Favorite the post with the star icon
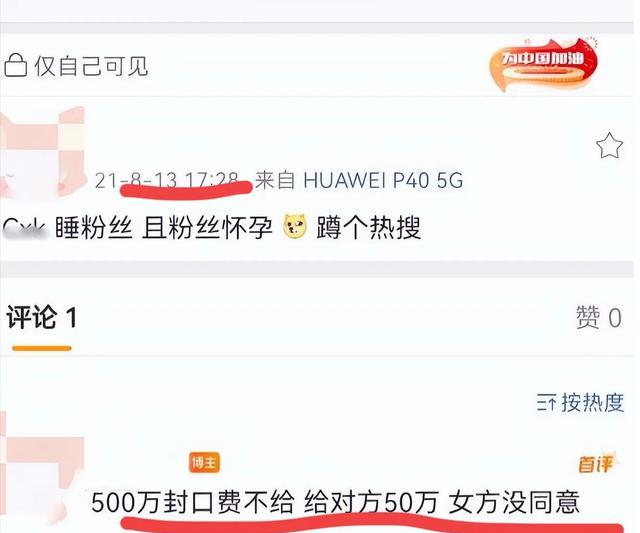This screenshot has width=640, height=533. tap(609, 146)
